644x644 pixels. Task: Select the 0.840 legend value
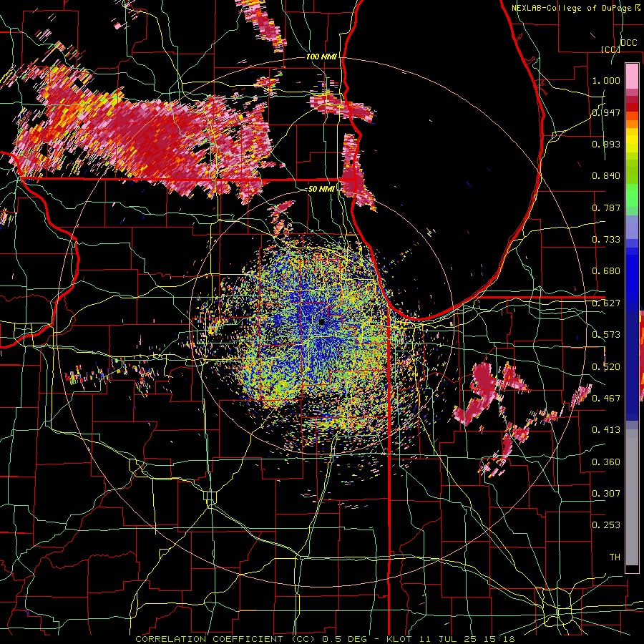coord(606,176)
